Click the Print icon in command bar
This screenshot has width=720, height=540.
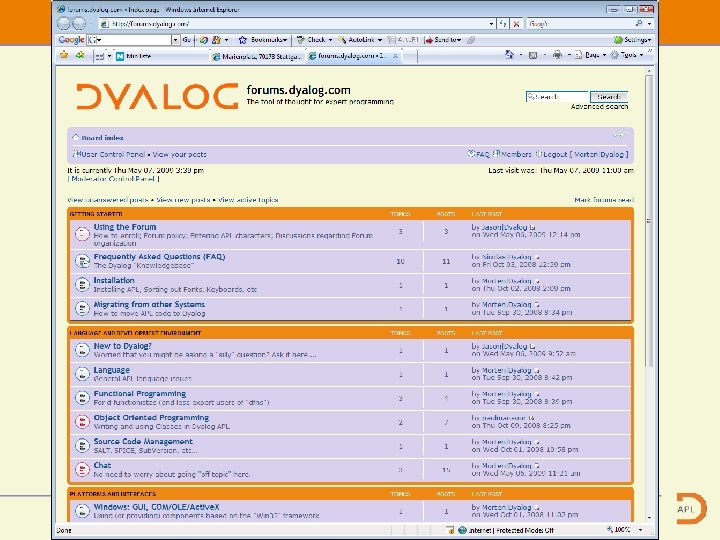click(x=557, y=55)
